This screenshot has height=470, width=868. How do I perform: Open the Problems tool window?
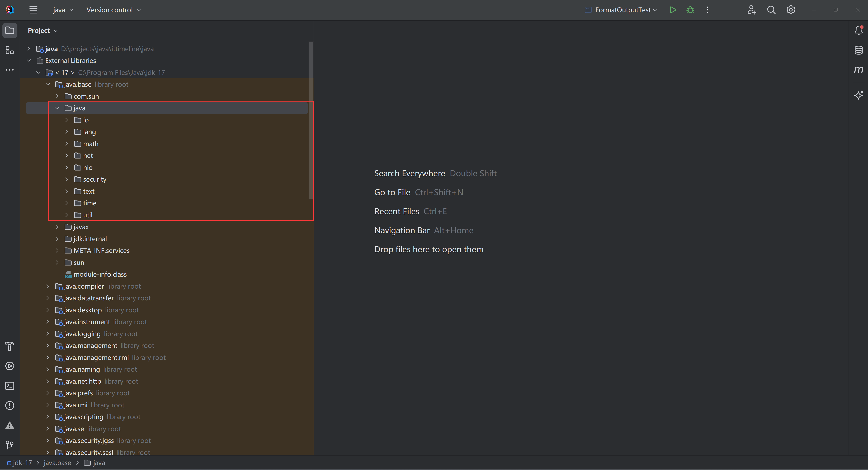tap(10, 406)
